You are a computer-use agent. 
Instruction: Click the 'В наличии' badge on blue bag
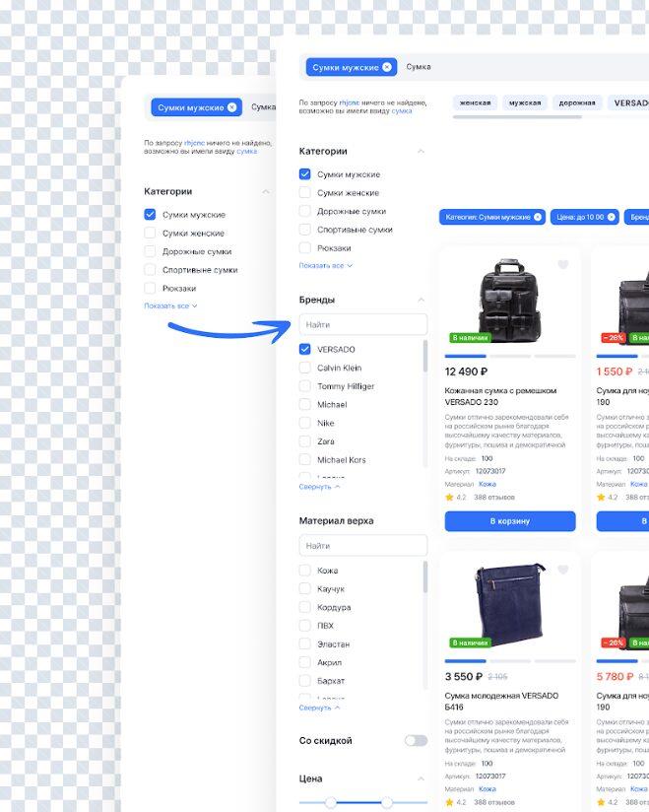tap(470, 643)
